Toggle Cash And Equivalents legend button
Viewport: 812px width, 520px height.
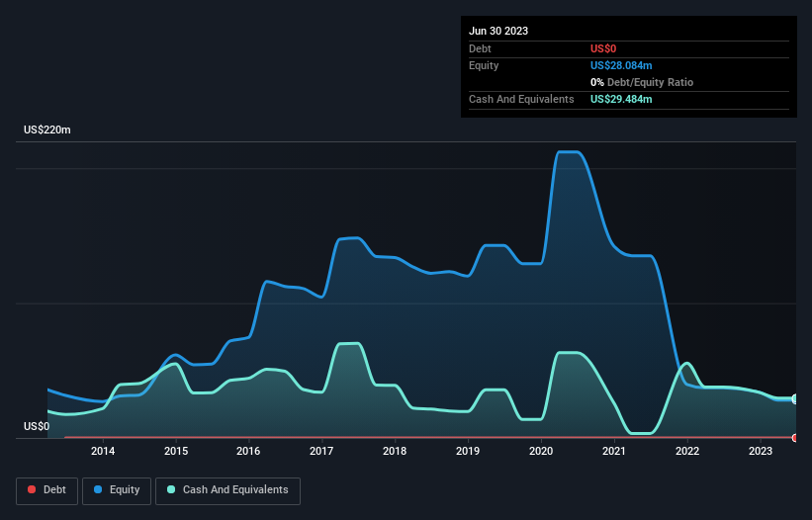point(227,490)
